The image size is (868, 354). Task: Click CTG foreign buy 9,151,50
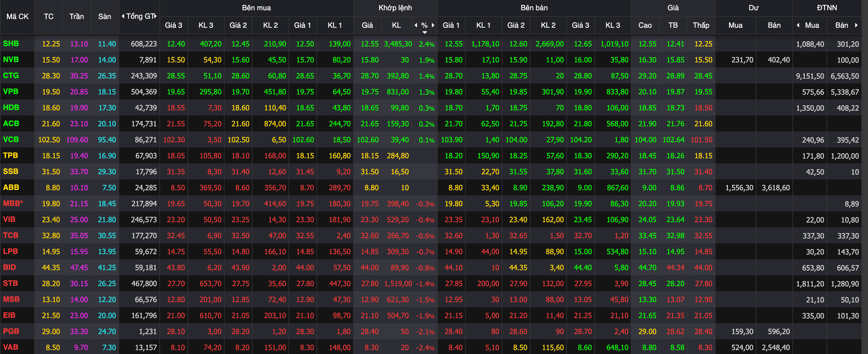coord(810,76)
